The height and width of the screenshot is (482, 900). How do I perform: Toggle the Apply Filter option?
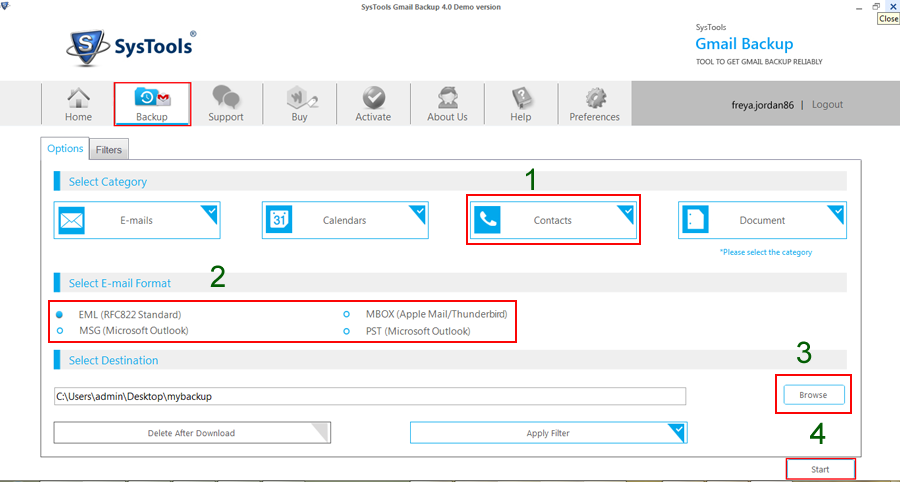(x=548, y=433)
